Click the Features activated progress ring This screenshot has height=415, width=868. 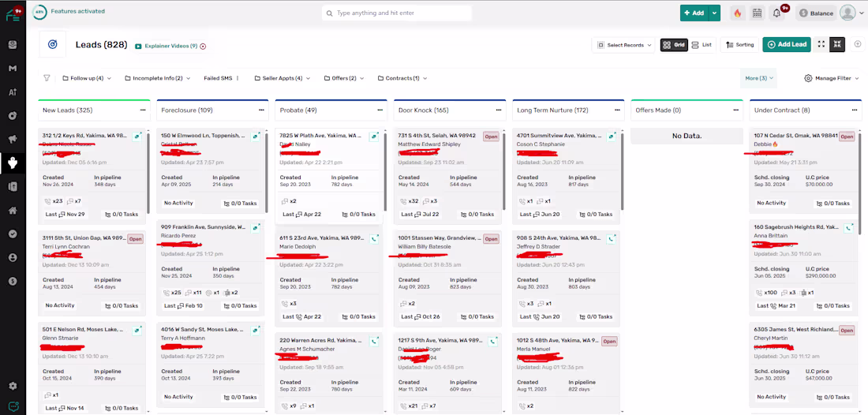39,12
